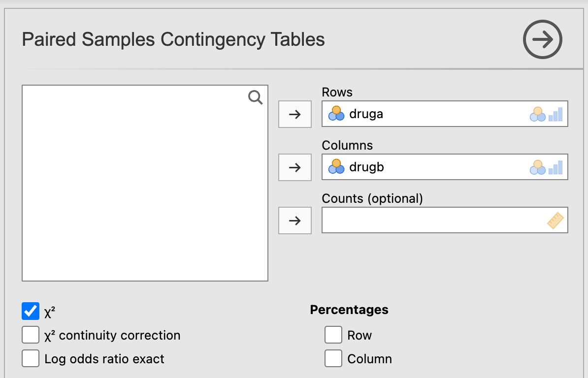Click the nominal icon beside drugb
Viewport: 588px width, 378px height.
click(336, 167)
